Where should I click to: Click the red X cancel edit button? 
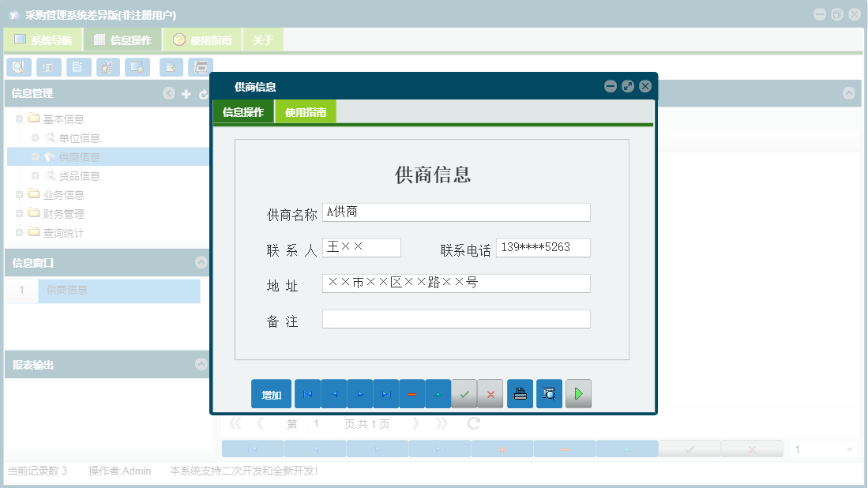(x=490, y=394)
